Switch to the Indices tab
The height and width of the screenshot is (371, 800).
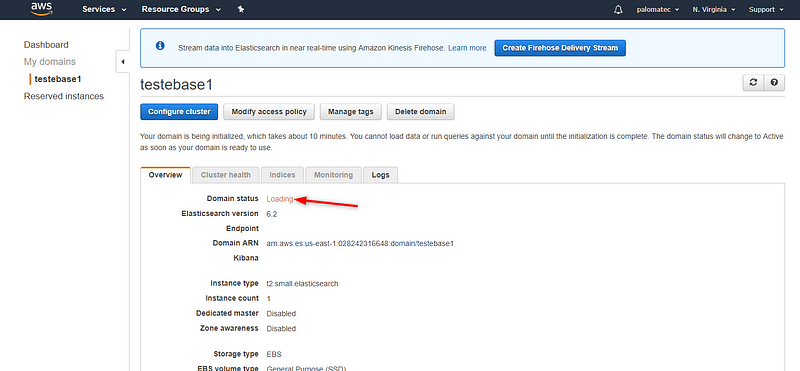coord(282,175)
